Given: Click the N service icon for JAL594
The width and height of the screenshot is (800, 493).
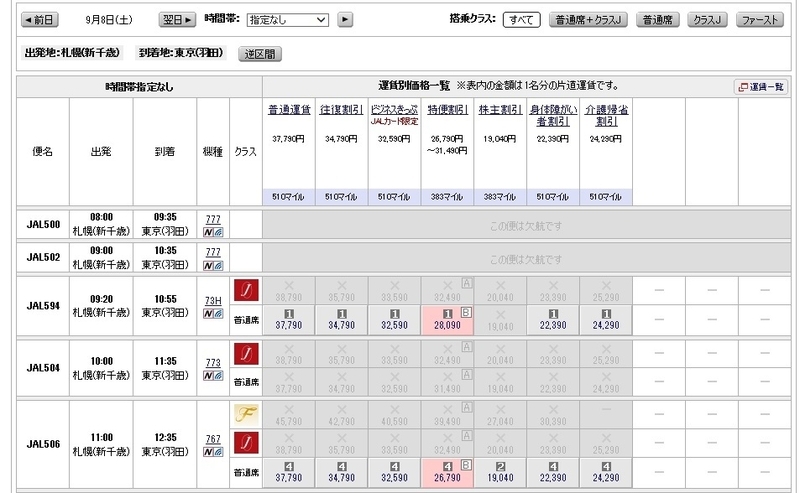Looking at the screenshot, I should [208, 314].
